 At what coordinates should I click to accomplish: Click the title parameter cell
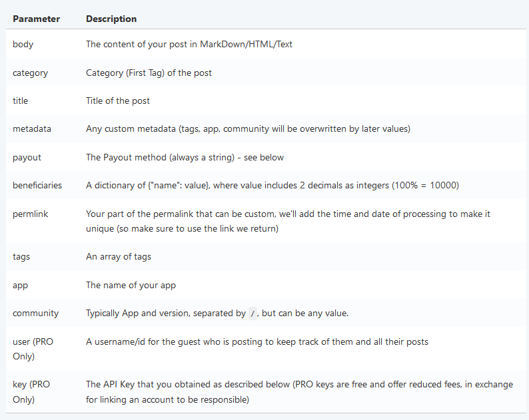[x=20, y=101]
